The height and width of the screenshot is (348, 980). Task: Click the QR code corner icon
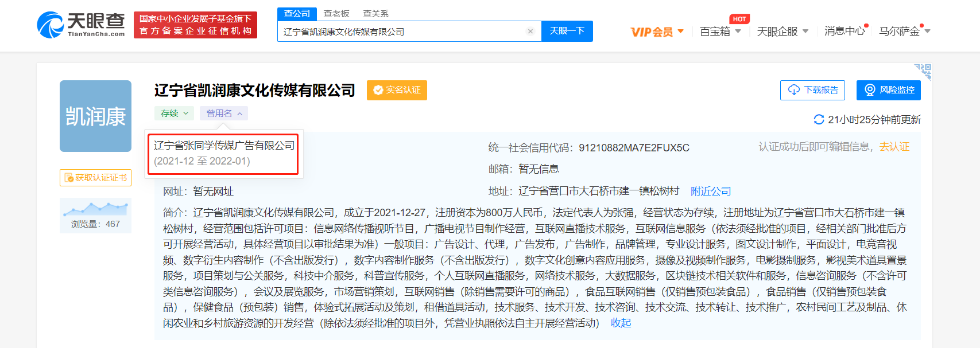[x=923, y=72]
